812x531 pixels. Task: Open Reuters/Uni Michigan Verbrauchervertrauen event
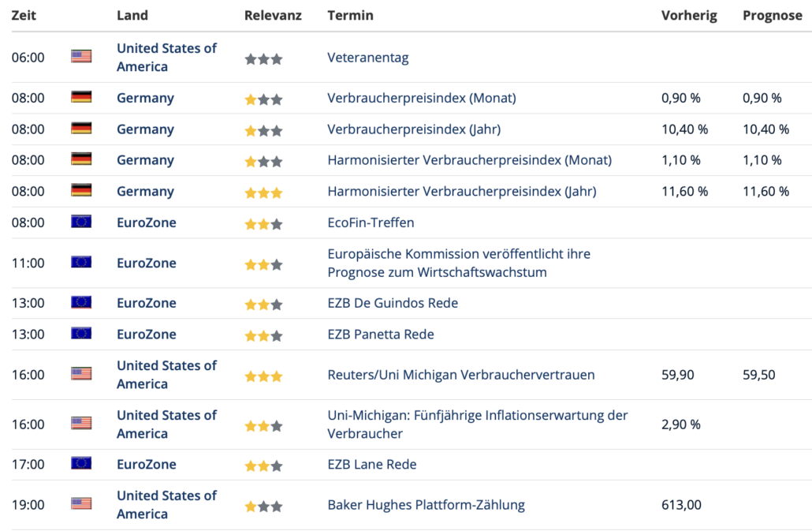coord(461,375)
